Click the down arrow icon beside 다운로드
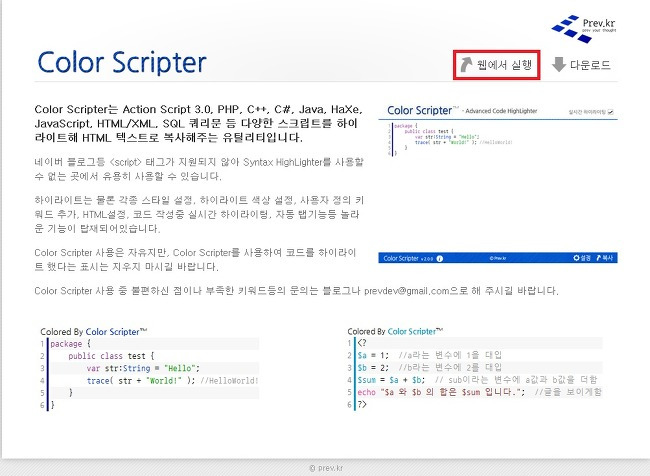The image size is (650, 476). click(x=559, y=64)
